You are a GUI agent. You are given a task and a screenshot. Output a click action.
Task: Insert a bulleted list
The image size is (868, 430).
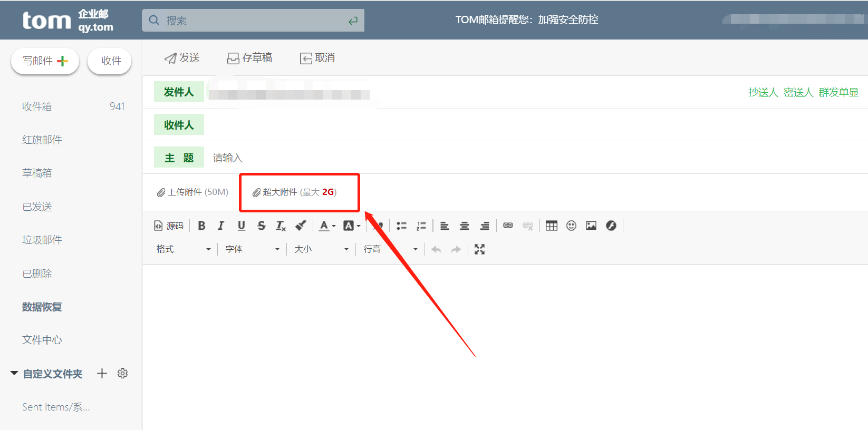pos(401,226)
